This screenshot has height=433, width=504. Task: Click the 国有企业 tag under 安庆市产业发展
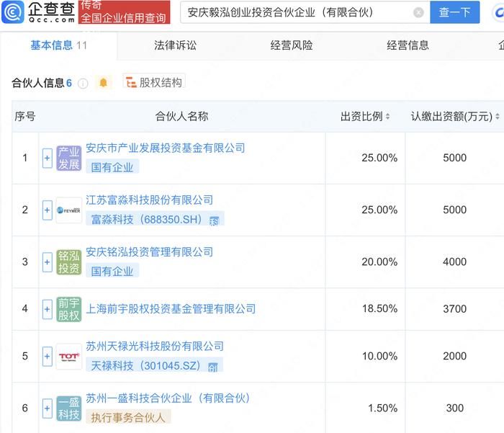pyautogui.click(x=112, y=167)
